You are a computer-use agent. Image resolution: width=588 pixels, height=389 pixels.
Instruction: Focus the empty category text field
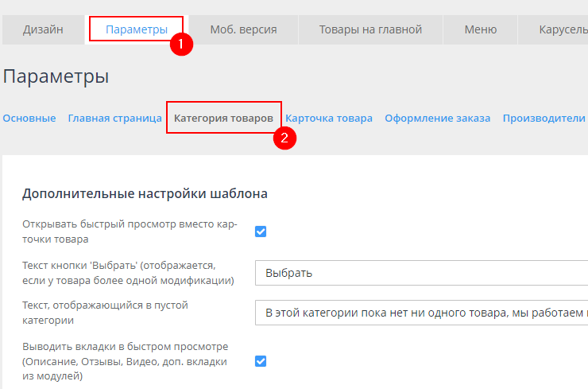pos(421,313)
